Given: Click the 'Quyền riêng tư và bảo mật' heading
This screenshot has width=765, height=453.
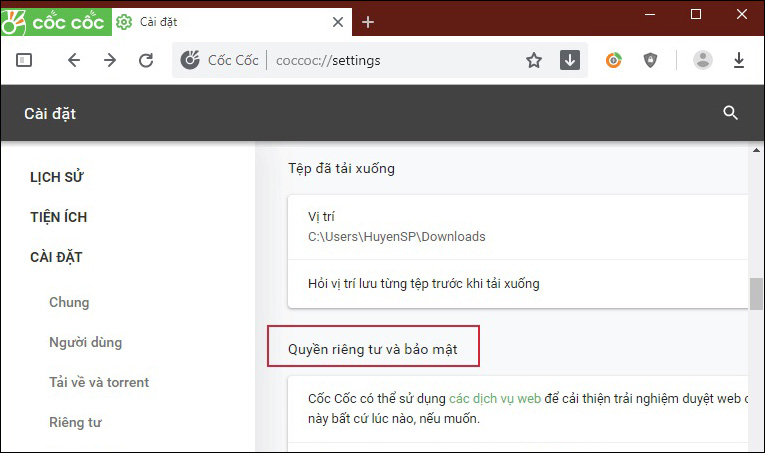Looking at the screenshot, I should 373,349.
